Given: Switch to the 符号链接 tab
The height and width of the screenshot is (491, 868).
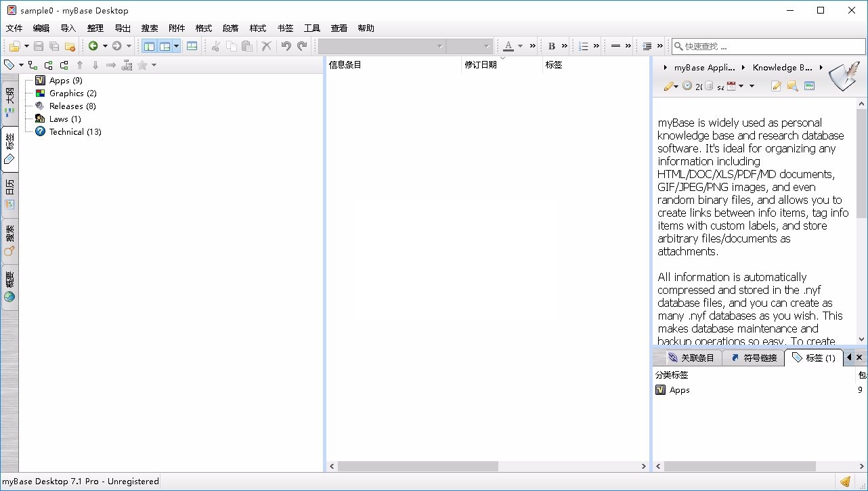Looking at the screenshot, I should (x=754, y=357).
